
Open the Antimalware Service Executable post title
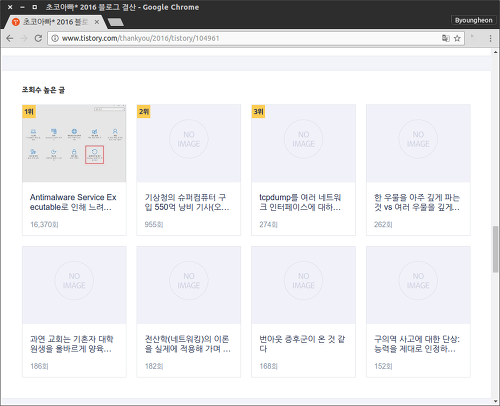coord(73,202)
